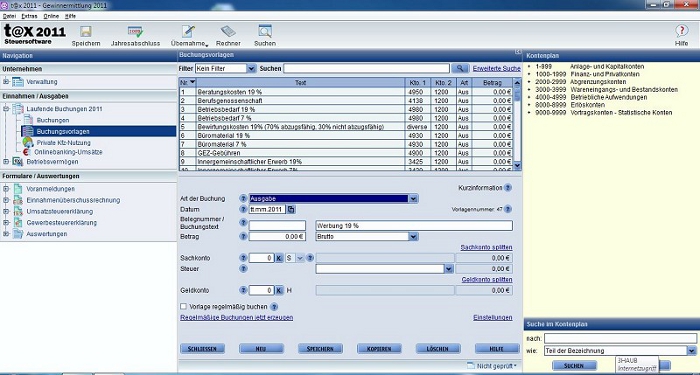This screenshot has width=700, height=375.
Task: Click the Kopieren button
Action: tap(379, 349)
